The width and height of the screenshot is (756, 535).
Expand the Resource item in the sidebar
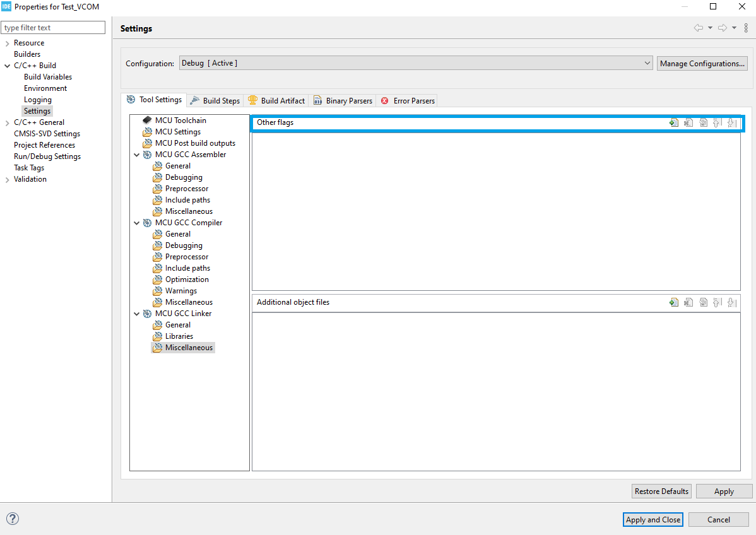click(x=6, y=42)
